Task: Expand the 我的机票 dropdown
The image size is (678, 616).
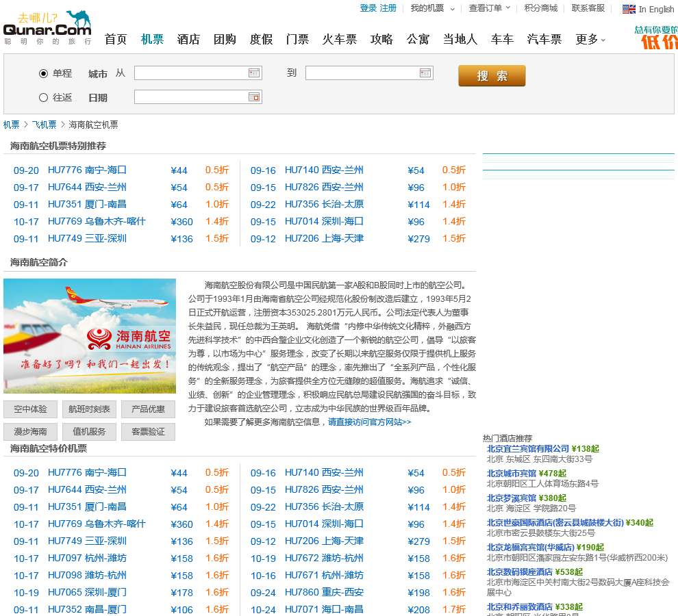Action: [451, 9]
